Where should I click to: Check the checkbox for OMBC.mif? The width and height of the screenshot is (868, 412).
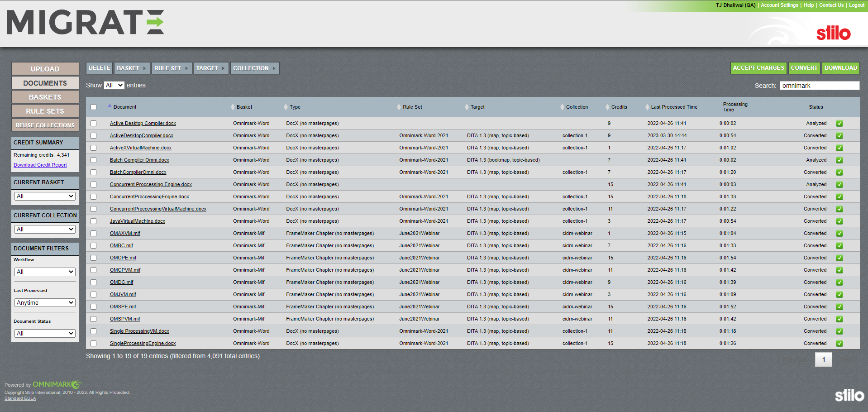click(93, 245)
